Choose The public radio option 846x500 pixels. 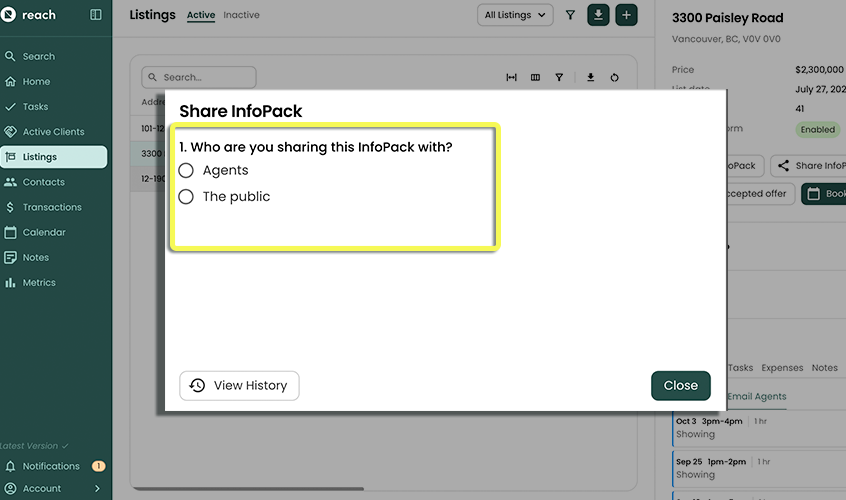(x=186, y=197)
